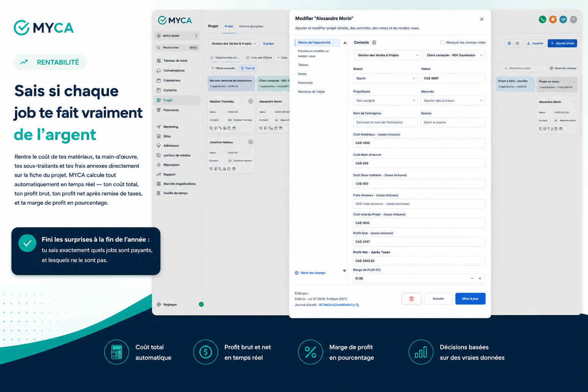This screenshot has height=392, width=588.
Task: Click the Recherche projet search field
Action: (x=524, y=68)
